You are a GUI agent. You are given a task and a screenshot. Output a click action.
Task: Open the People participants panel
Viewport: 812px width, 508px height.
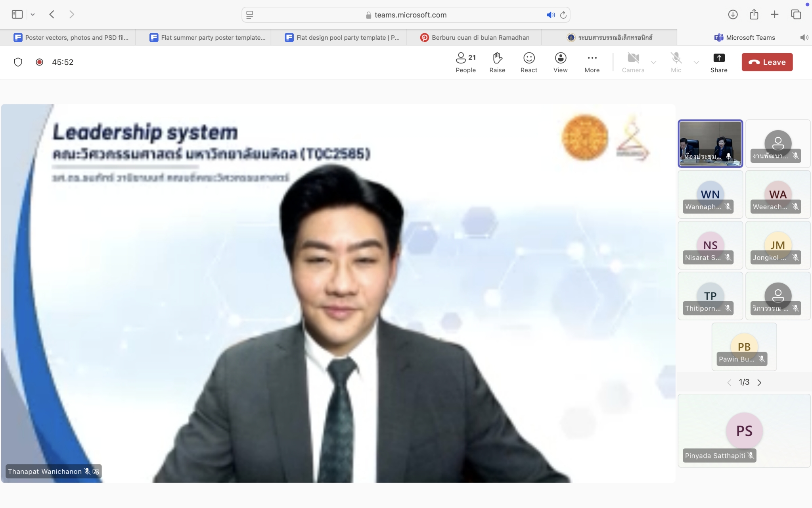(x=465, y=62)
